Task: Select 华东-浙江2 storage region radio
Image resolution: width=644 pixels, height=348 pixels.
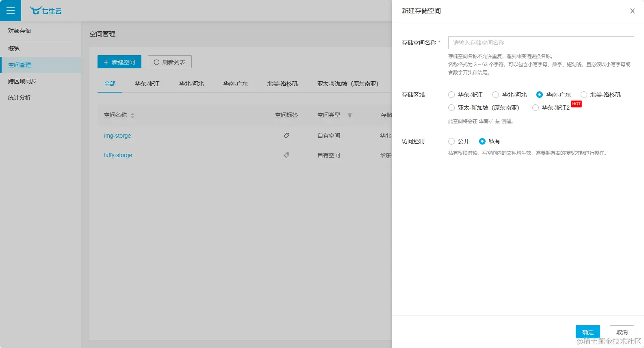Action: [x=536, y=108]
